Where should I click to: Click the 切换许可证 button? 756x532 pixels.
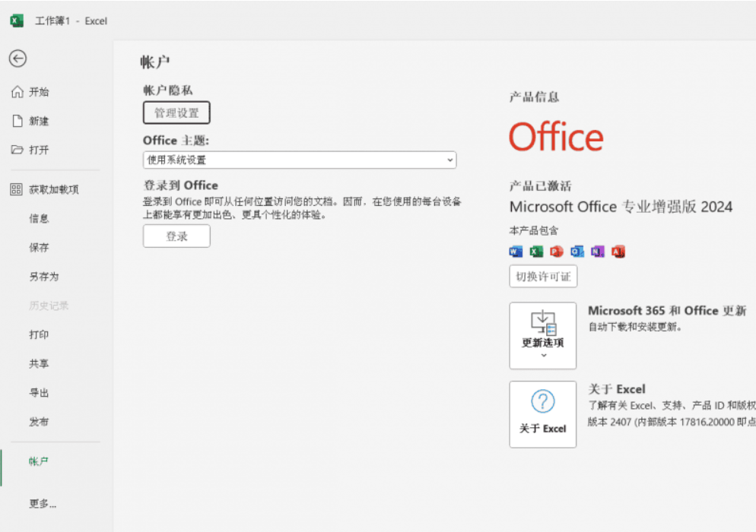click(x=543, y=277)
